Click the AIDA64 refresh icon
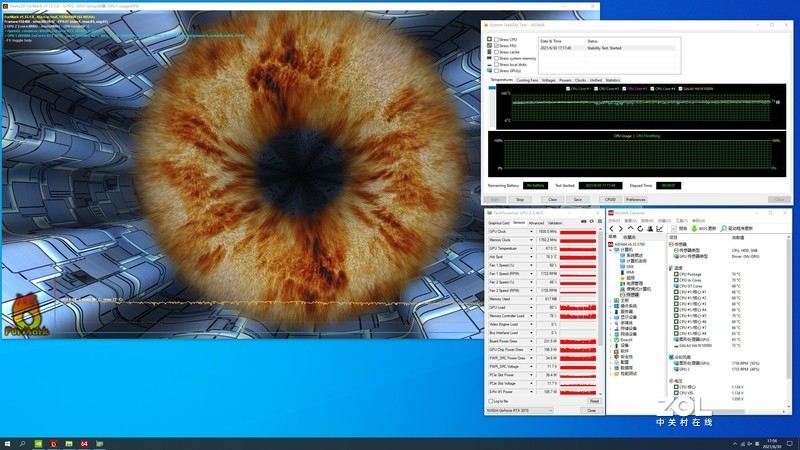 641,228
